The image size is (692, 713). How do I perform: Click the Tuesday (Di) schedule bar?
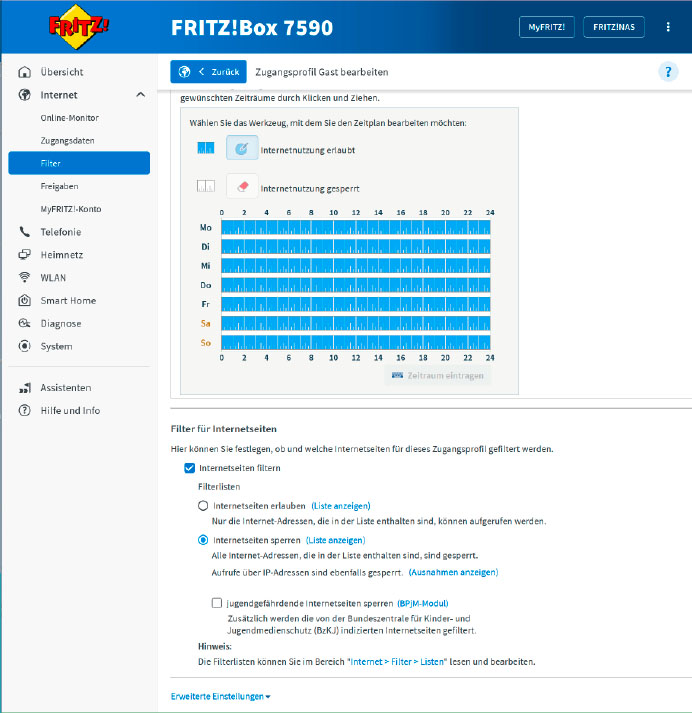tap(356, 246)
